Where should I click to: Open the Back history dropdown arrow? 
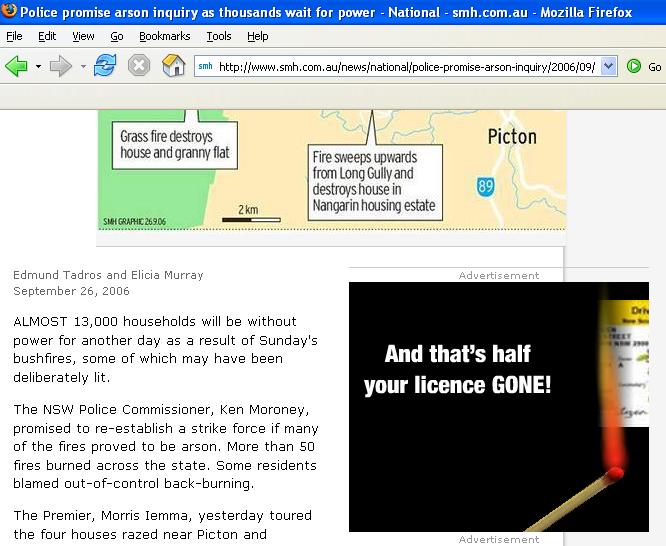[38, 67]
